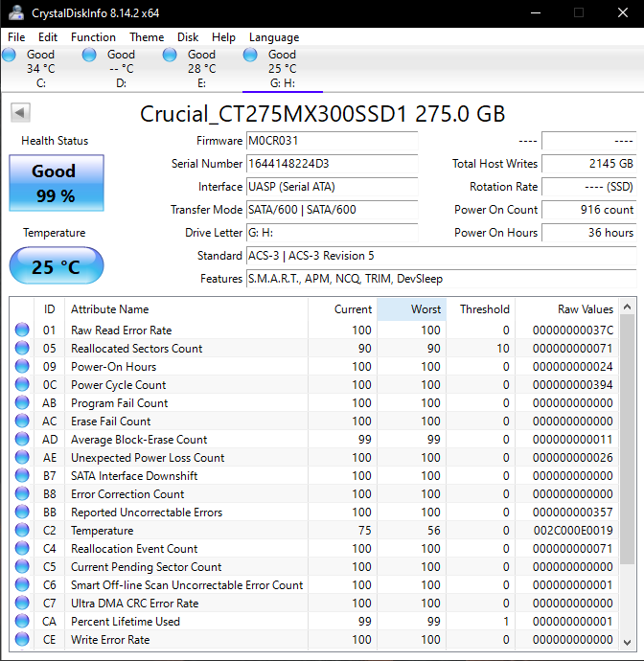The height and width of the screenshot is (661, 644).
Task: Minimize the CrystalDiskInfo window
Action: click(x=536, y=13)
